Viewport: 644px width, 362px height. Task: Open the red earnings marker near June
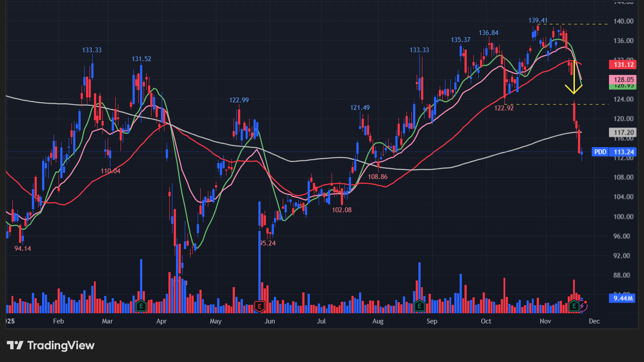tap(259, 305)
